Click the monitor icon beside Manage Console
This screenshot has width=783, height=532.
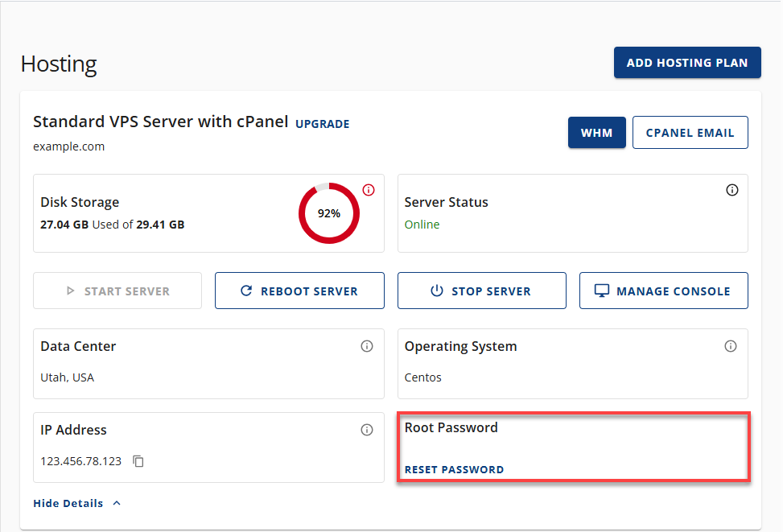[601, 291]
